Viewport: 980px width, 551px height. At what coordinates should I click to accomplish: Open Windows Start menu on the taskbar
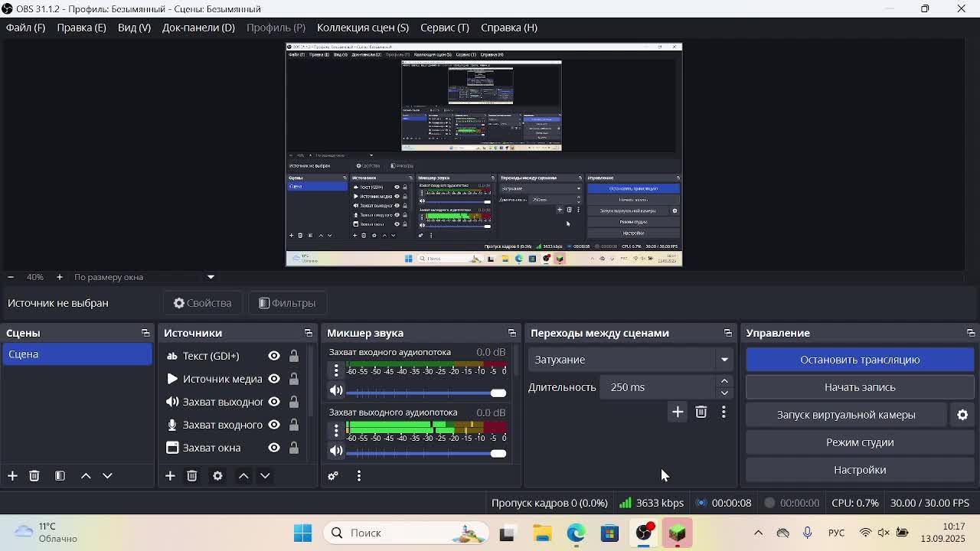(302, 533)
